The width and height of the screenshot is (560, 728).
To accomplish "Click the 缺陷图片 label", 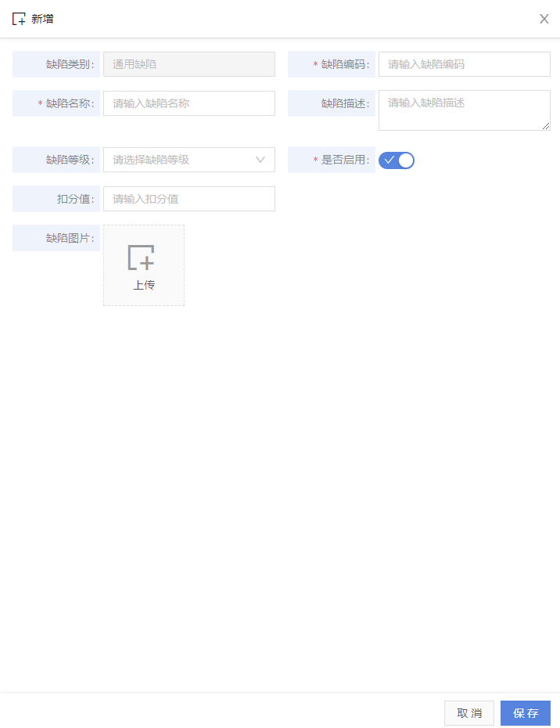I will tap(70, 238).
